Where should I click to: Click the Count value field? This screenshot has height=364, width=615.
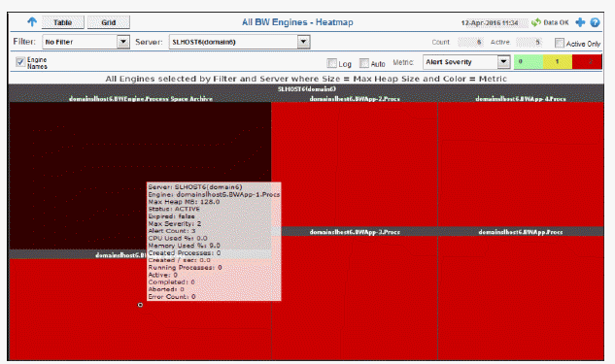470,42
